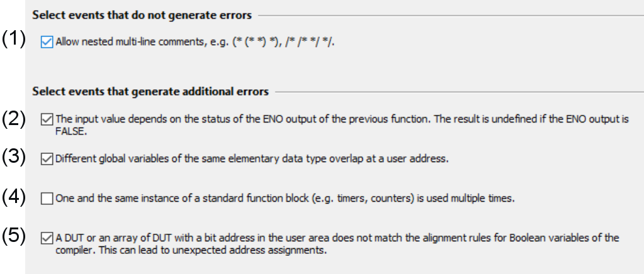The height and width of the screenshot is (274, 644).
Task: Click the (5) callout number
Action: point(13,237)
